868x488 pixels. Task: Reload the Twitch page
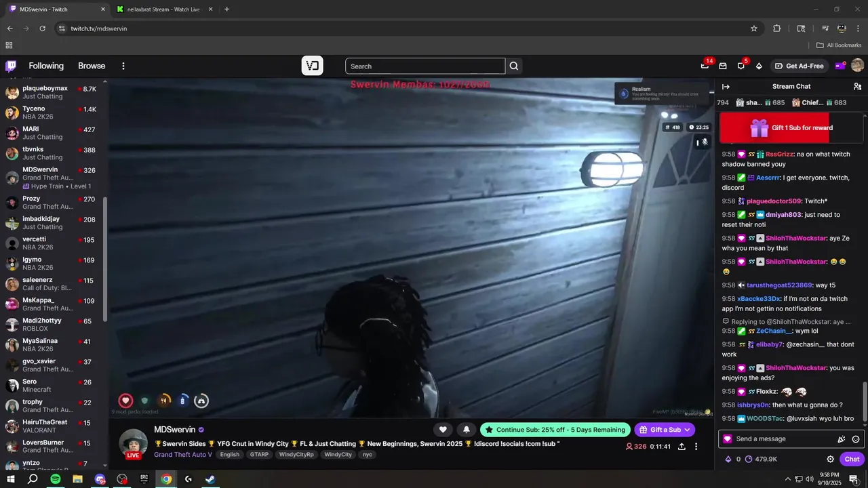point(42,28)
